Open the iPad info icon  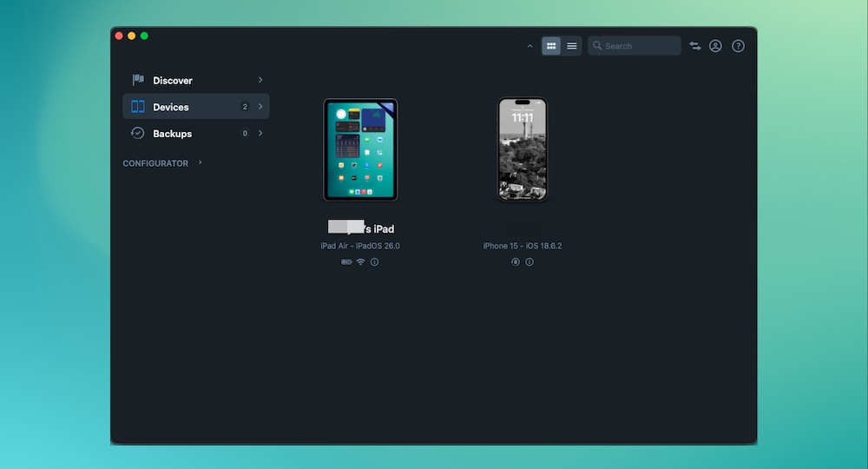375,262
